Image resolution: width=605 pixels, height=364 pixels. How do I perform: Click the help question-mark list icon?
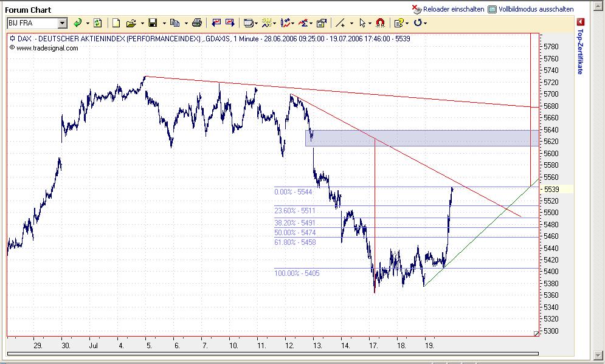[x=399, y=23]
